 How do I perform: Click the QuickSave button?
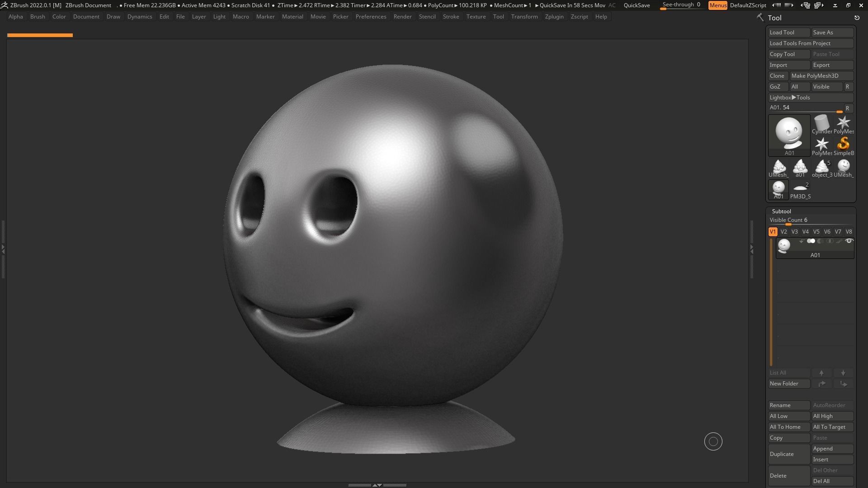pyautogui.click(x=637, y=5)
